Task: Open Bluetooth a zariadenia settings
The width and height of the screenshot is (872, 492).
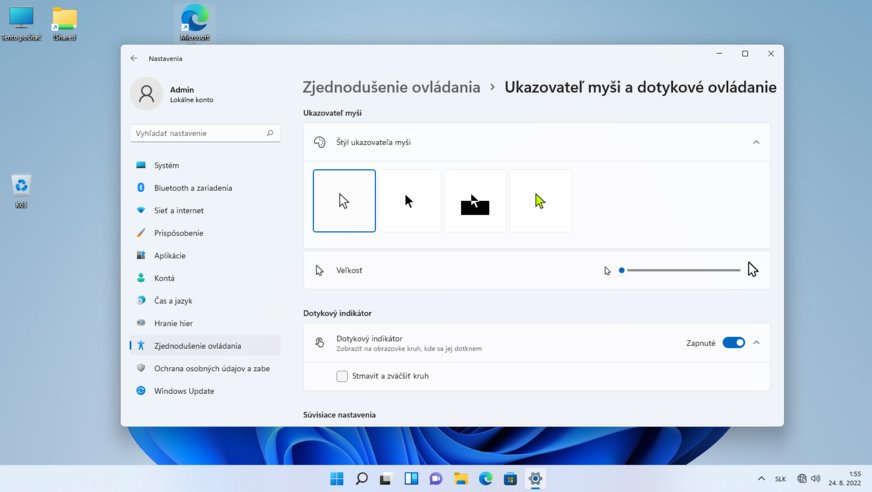Action: tap(193, 188)
